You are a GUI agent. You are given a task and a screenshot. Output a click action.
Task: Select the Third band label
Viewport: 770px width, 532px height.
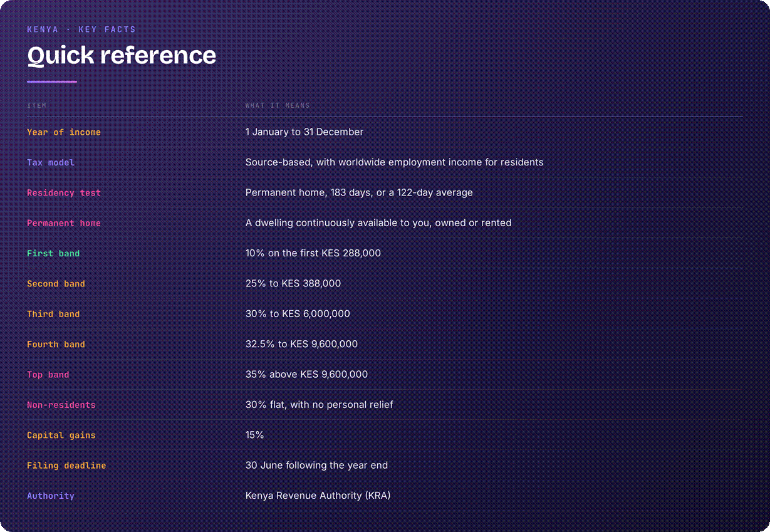(53, 314)
